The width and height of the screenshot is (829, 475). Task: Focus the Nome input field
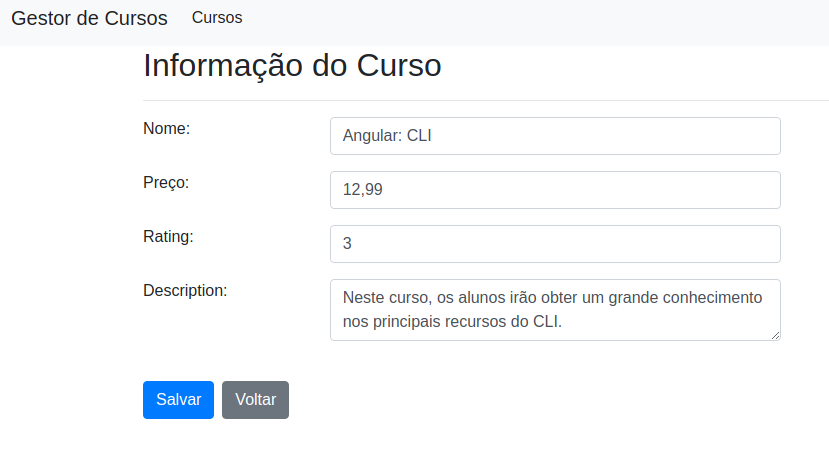click(x=555, y=136)
